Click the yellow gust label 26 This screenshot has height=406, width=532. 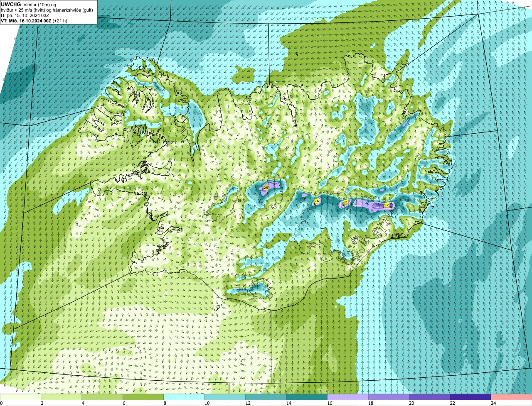pos(316,201)
